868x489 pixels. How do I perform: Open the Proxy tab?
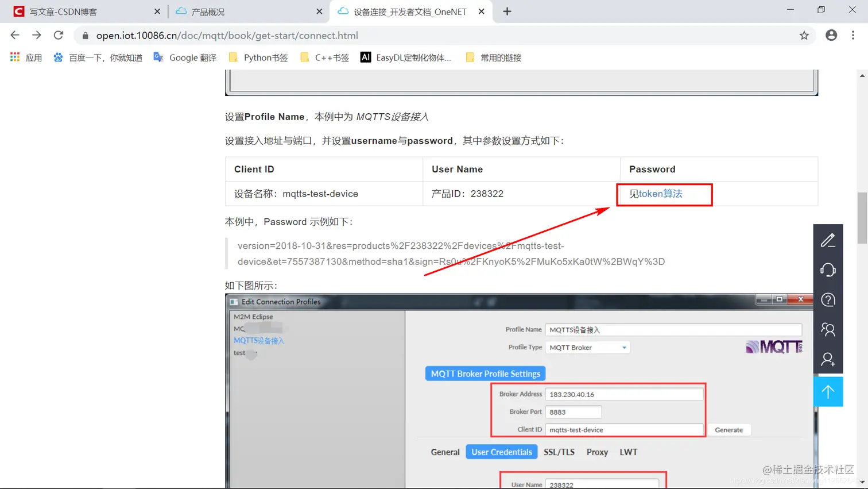click(597, 452)
